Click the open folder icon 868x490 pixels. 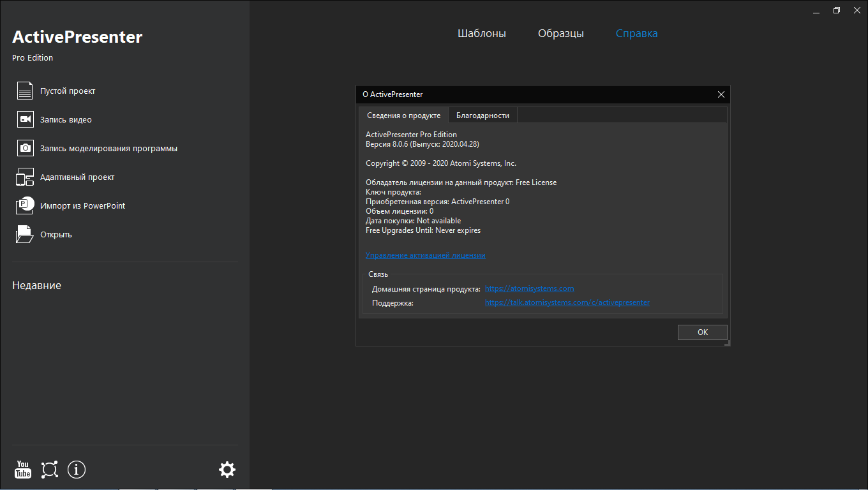point(25,234)
